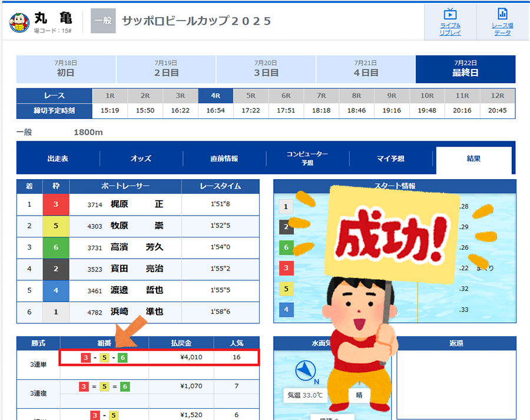
Task: Switch to race 6R
Action: click(286, 95)
